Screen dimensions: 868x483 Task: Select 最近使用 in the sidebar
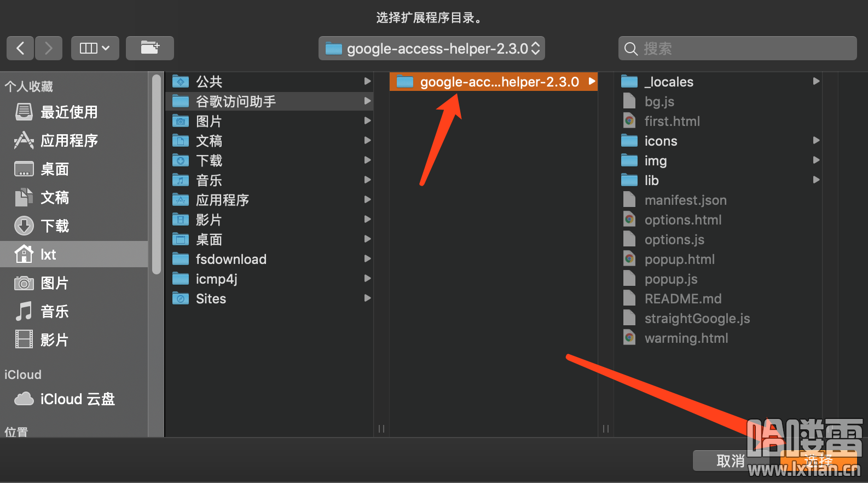pyautogui.click(x=74, y=112)
